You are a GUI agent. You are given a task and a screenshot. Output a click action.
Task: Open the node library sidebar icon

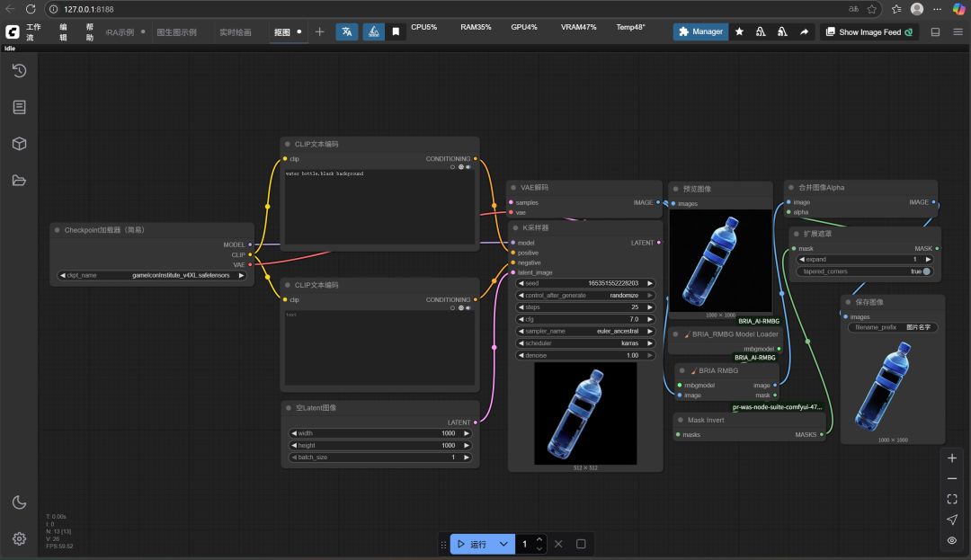19,107
